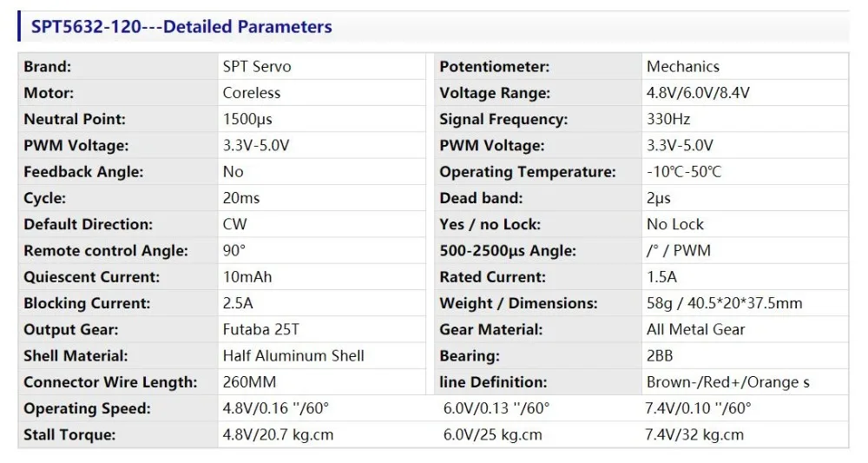Click the SPT5632-120 Detailed Parameters heading

click(181, 27)
